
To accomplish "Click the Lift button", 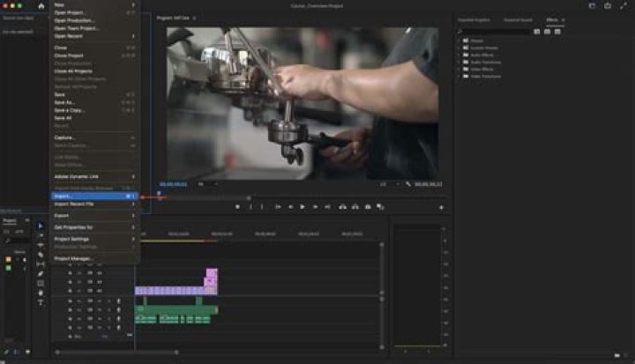I will [342, 207].
